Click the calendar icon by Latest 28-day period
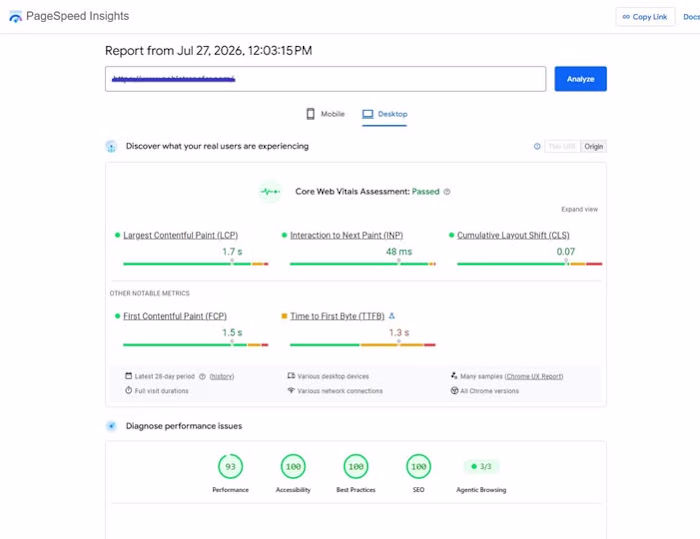700x539 pixels. 129,376
